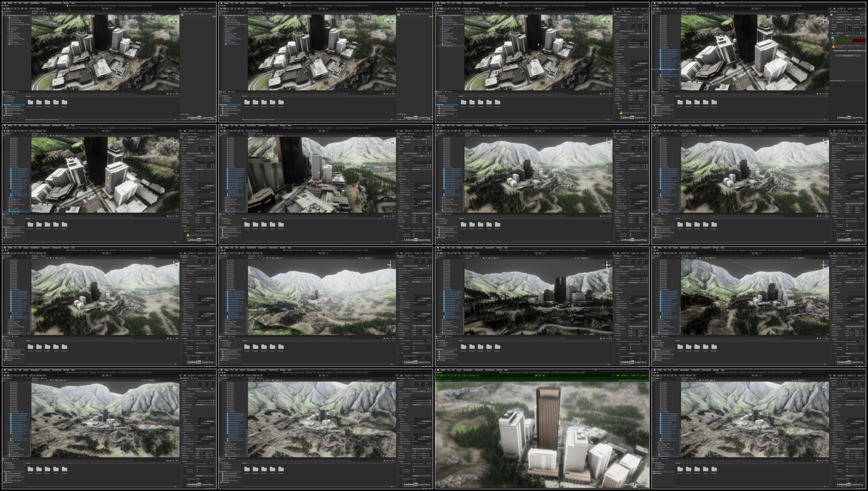Click the cloud Services icon in the top-left frame
The image size is (868, 491).
point(185,9)
